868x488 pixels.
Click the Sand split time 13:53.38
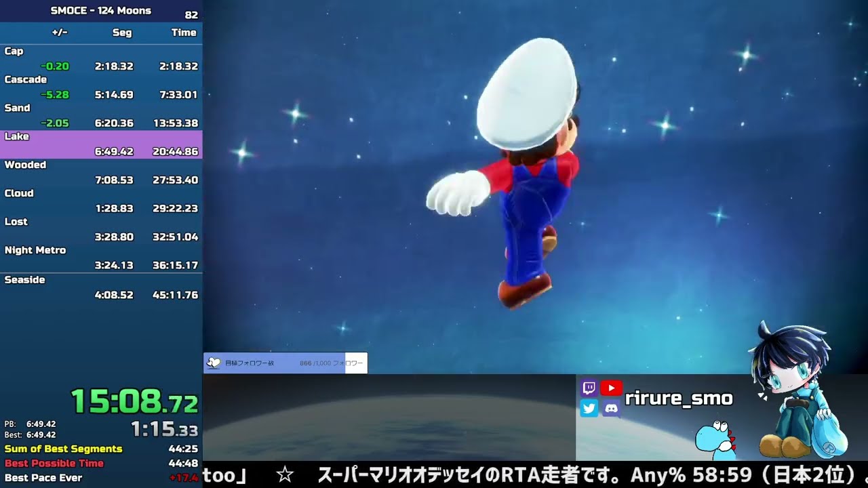(176, 123)
